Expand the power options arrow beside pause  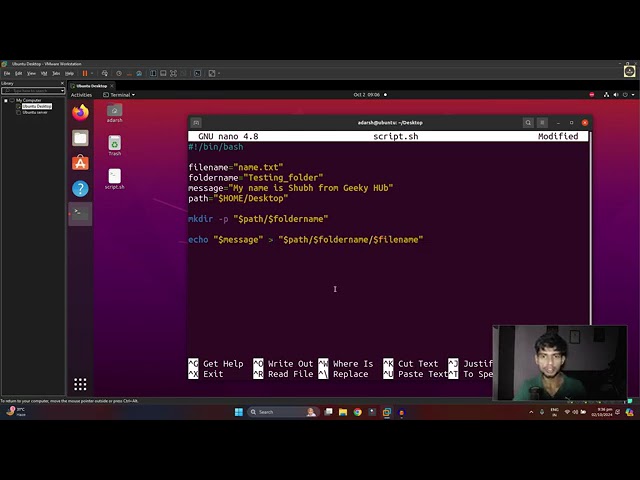(92, 73)
